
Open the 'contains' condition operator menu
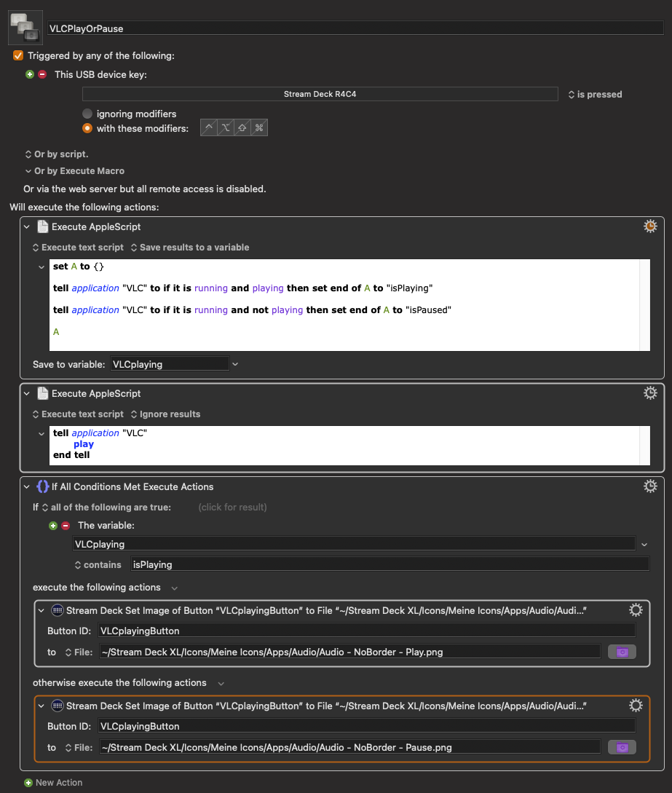coord(98,564)
